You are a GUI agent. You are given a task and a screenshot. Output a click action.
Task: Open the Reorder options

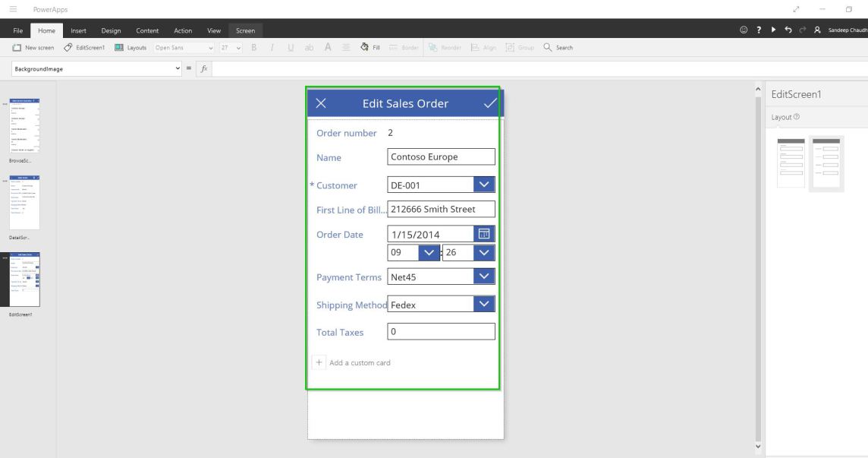click(445, 48)
